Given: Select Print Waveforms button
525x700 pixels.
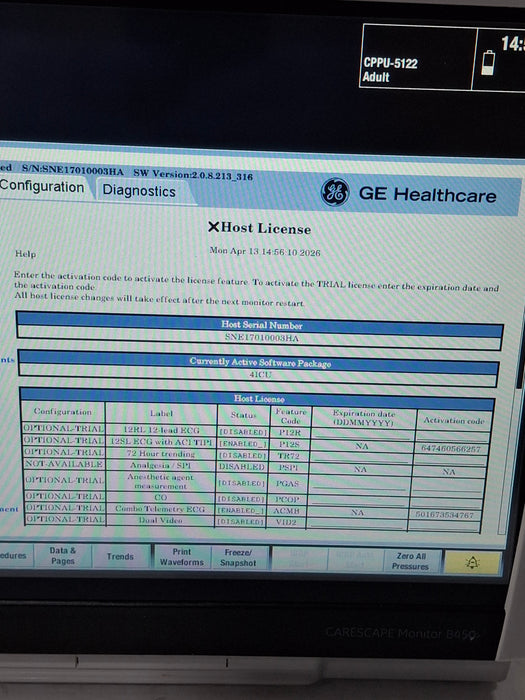Looking at the screenshot, I should [182, 557].
